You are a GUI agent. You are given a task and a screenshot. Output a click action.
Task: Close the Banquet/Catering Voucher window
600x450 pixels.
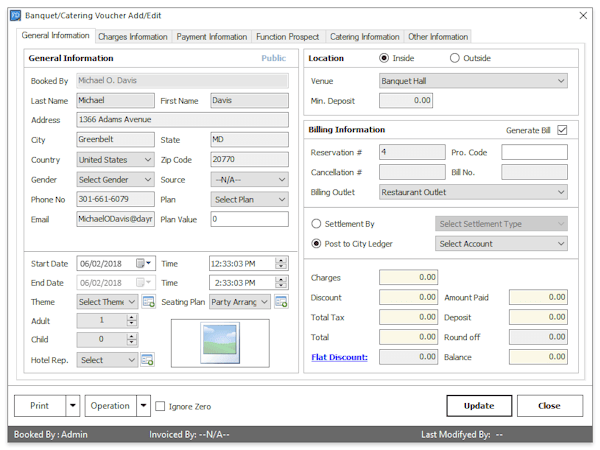click(583, 16)
